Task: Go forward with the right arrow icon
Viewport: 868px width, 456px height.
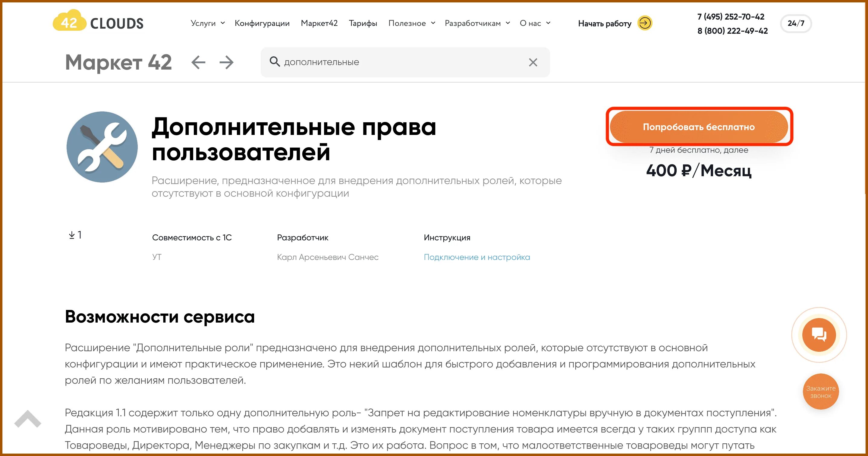Action: point(226,62)
